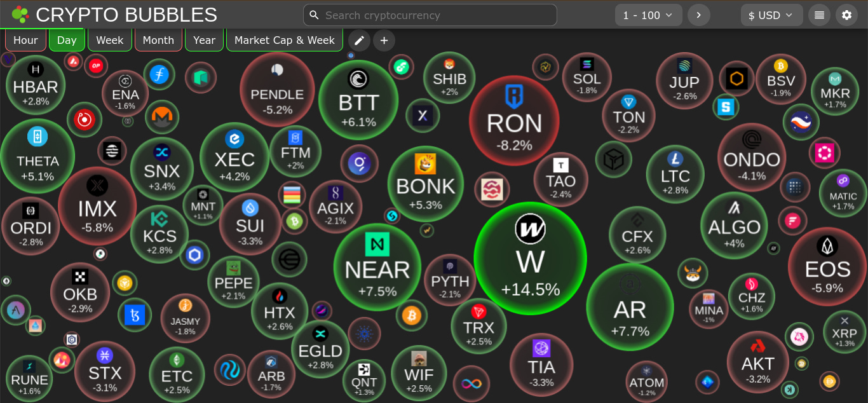
Task: Select the STX -3.1% bubble
Action: click(105, 371)
